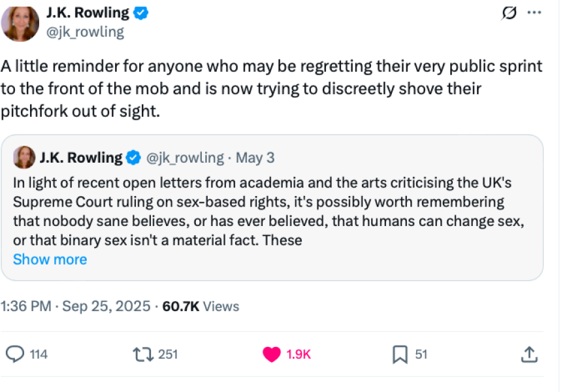
Task: Toggle the pink heart like button
Action: [x=271, y=354]
